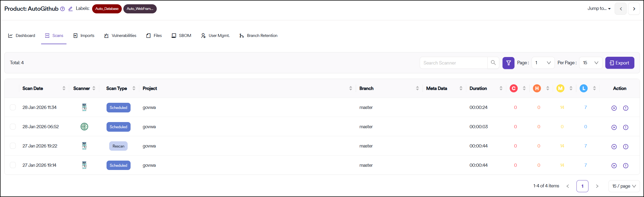Focus the Search Scanner input field
The height and width of the screenshot is (197, 644).
coord(453,63)
